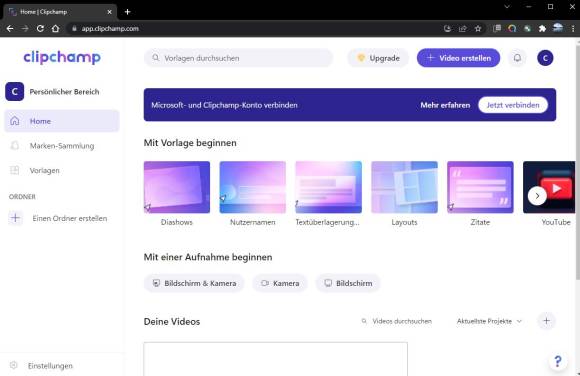Open the browser three-dot menu
Viewport: 580px width, 376px height.
573,28
